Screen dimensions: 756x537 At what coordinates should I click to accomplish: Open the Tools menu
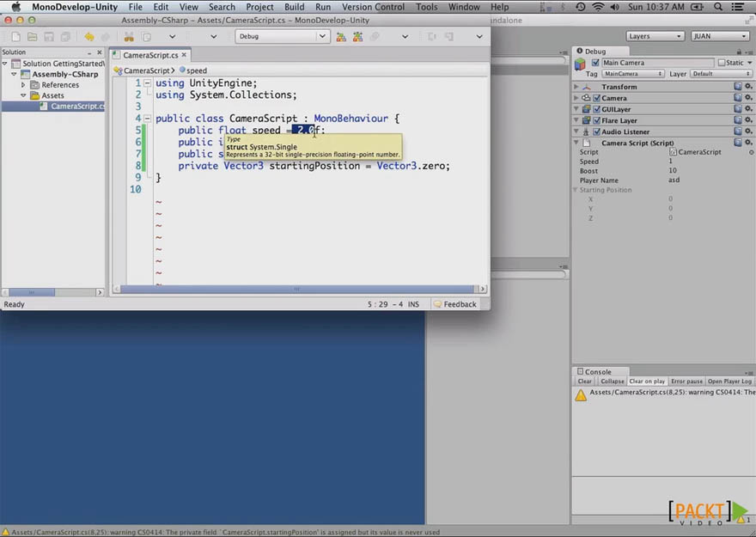tap(427, 7)
